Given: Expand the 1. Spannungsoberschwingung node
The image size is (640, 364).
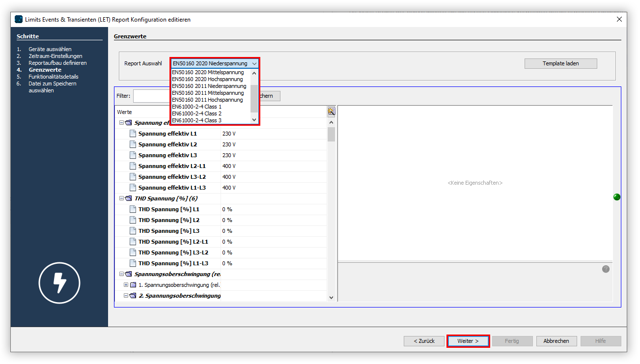Looking at the screenshot, I should point(126,285).
